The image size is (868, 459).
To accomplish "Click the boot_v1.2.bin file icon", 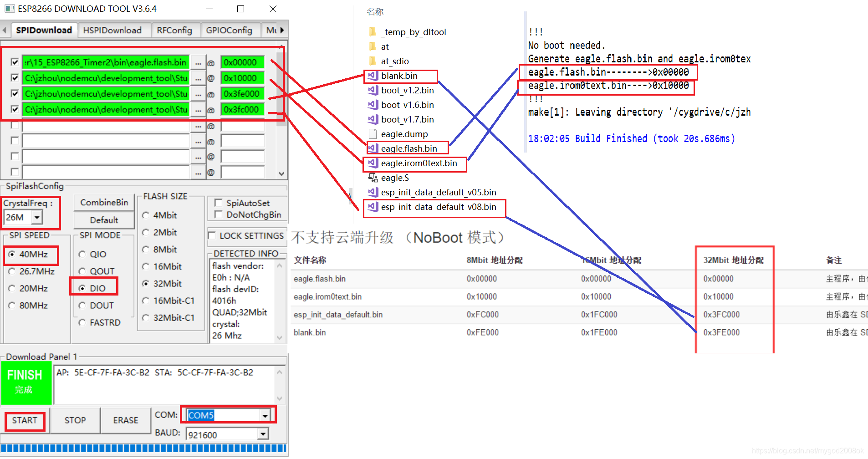I will pos(373,90).
